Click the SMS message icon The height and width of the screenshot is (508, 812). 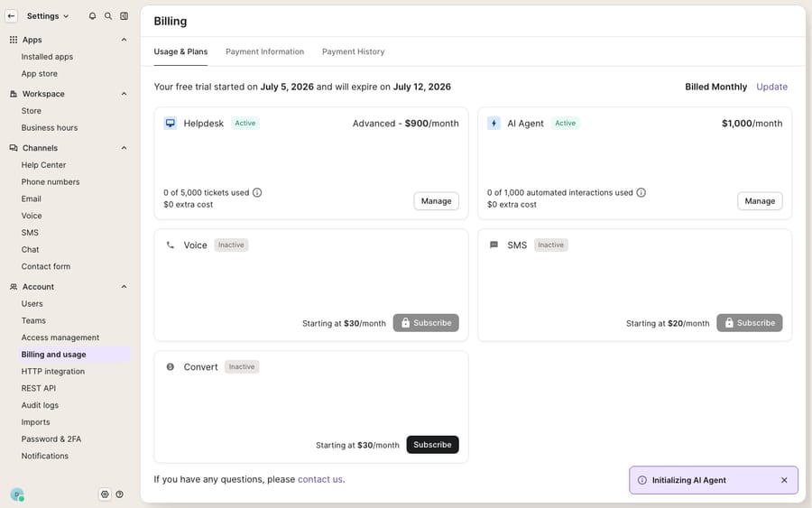(494, 245)
